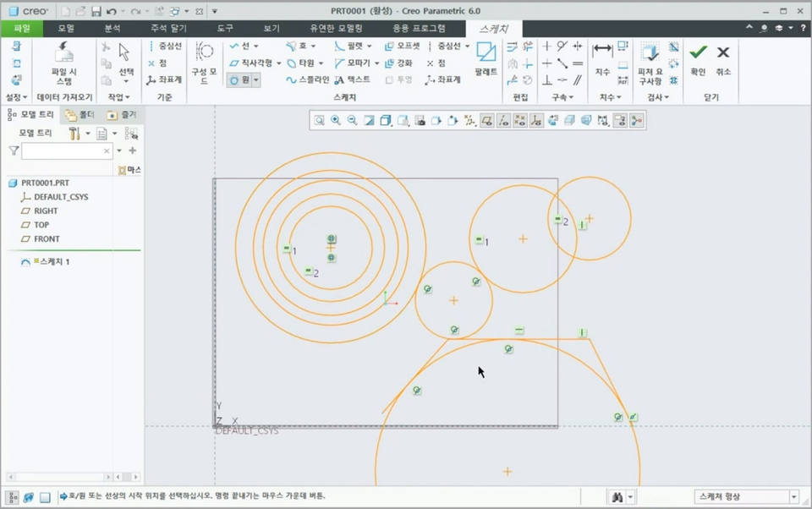812x509 pixels.
Task: Expand the 선 line type dropdown
Action: point(256,47)
